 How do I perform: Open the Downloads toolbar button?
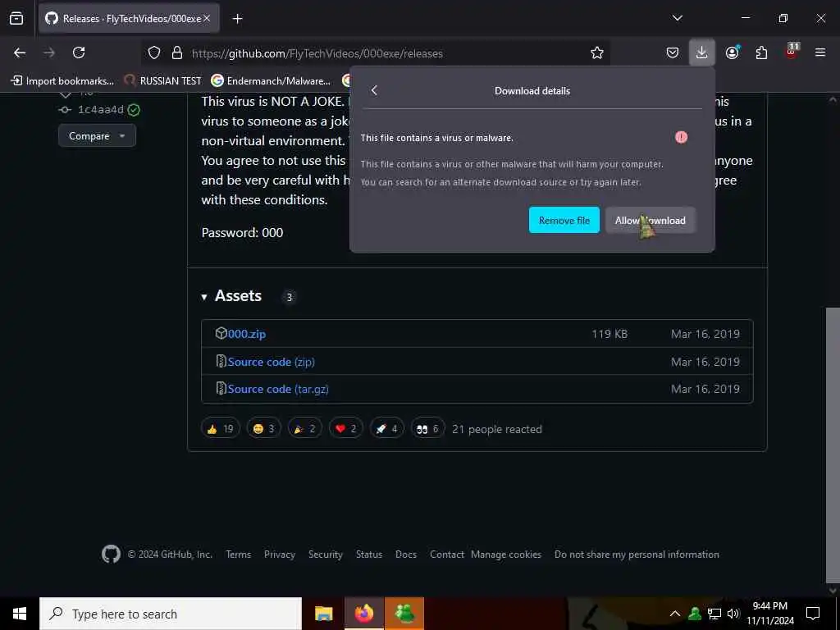click(x=702, y=52)
